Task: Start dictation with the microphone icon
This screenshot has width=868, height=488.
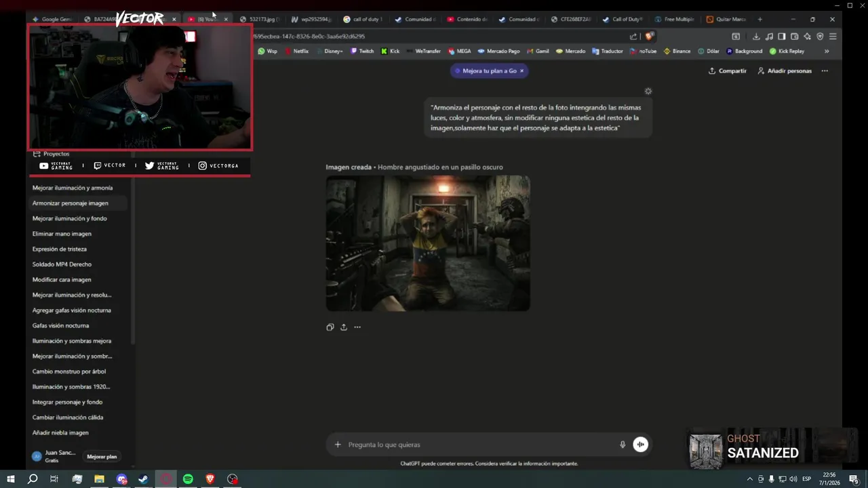Action: click(x=623, y=445)
